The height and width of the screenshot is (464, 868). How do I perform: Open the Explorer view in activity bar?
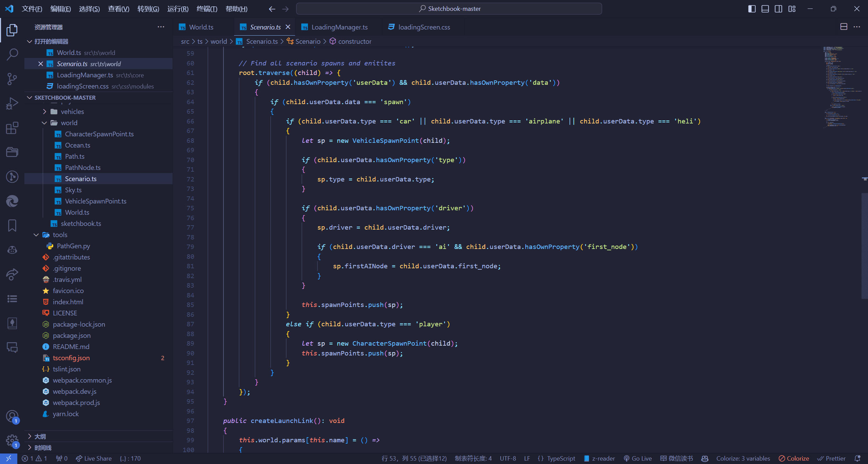point(12,30)
